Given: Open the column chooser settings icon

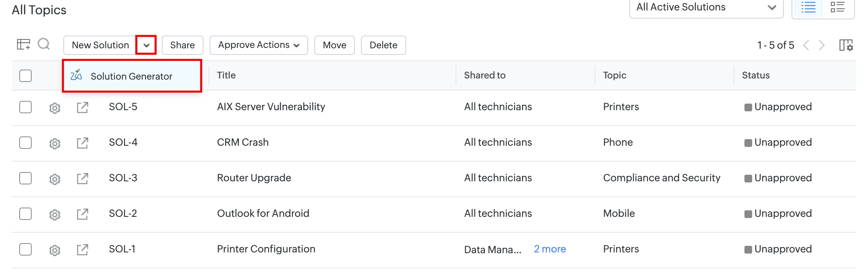Looking at the screenshot, I should (846, 45).
